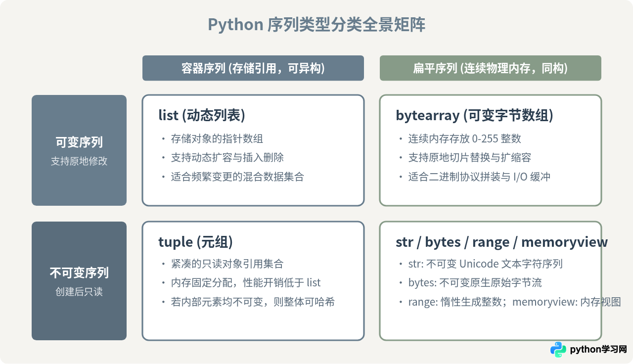Click the line "适合二进制协议拼装与 I/O 缓冲"

pyautogui.click(x=479, y=176)
